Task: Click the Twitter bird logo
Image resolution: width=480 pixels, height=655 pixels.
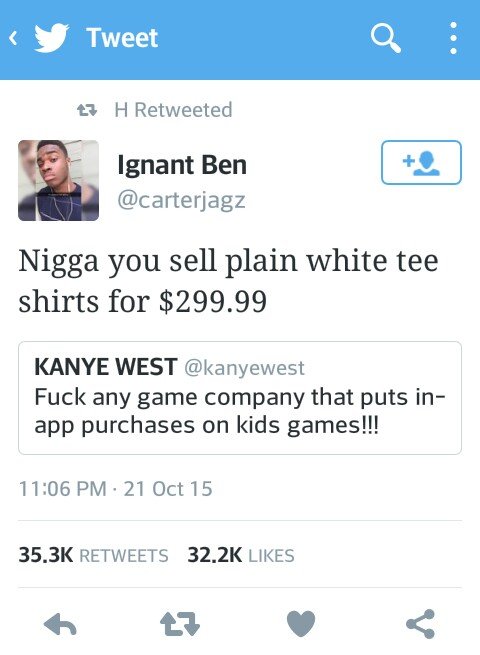Action: tap(51, 38)
